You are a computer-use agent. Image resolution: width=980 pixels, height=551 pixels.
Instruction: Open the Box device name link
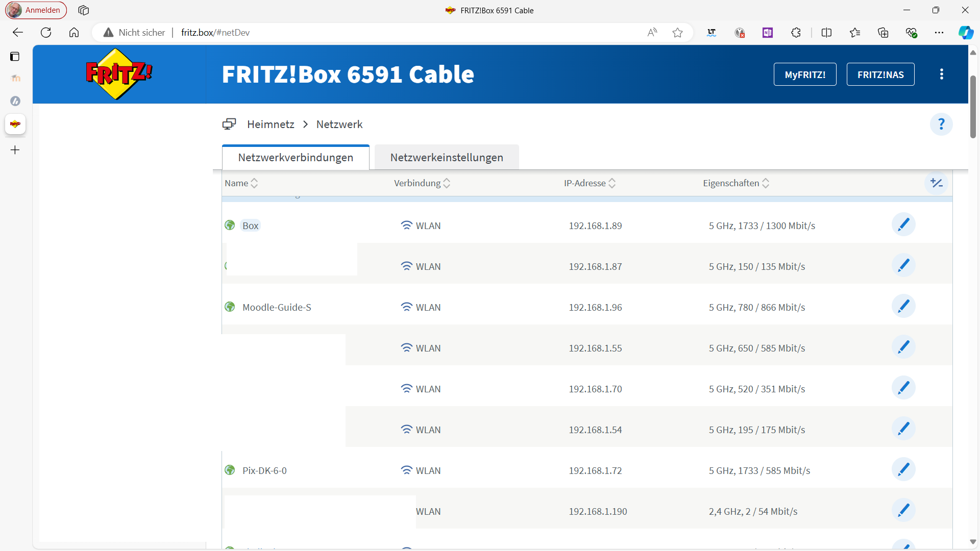(251, 226)
